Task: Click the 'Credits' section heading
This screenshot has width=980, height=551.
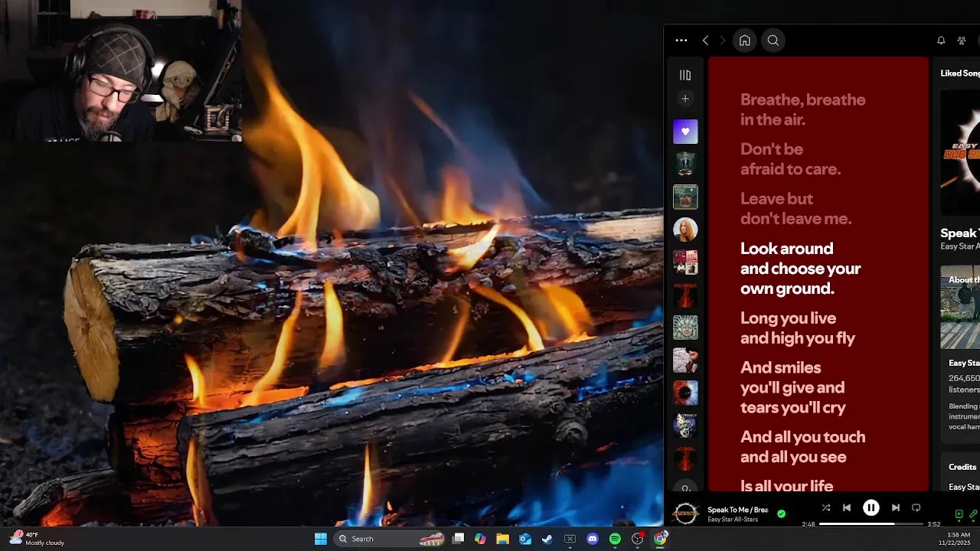Action: point(962,467)
